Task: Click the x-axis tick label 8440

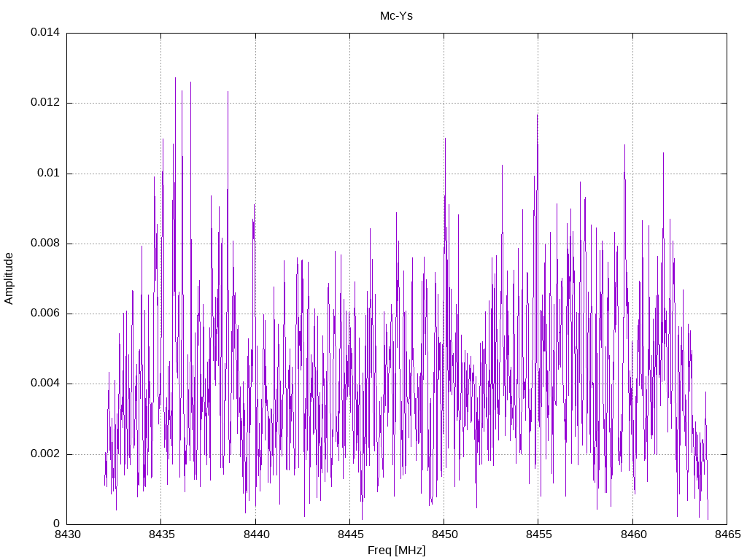Action: pos(256,534)
